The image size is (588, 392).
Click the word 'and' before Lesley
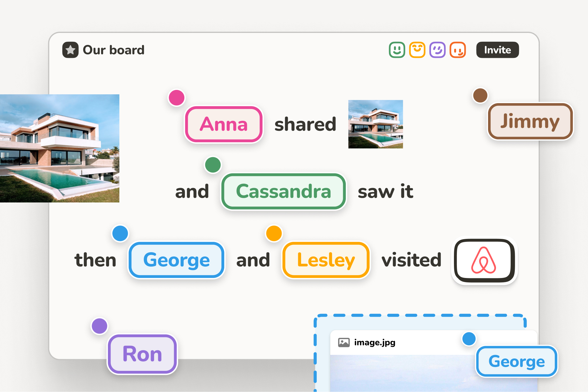(253, 260)
